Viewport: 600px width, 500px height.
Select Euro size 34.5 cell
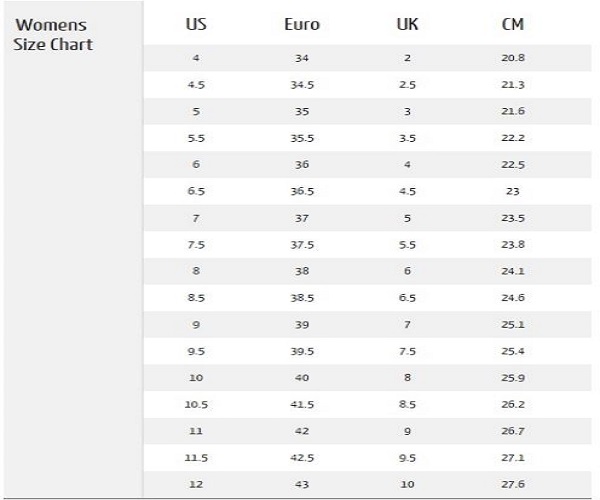pyautogui.click(x=302, y=85)
